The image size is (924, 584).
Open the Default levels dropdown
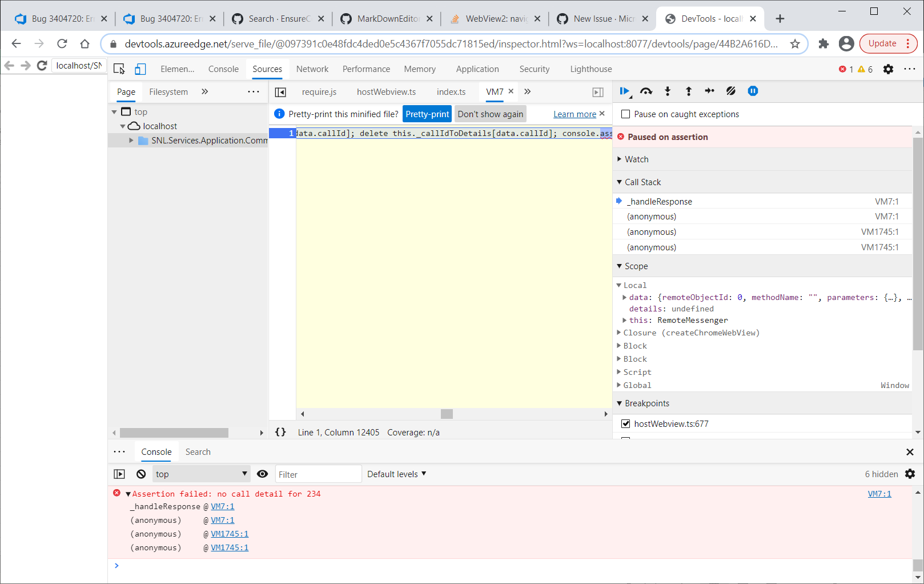[396, 474]
